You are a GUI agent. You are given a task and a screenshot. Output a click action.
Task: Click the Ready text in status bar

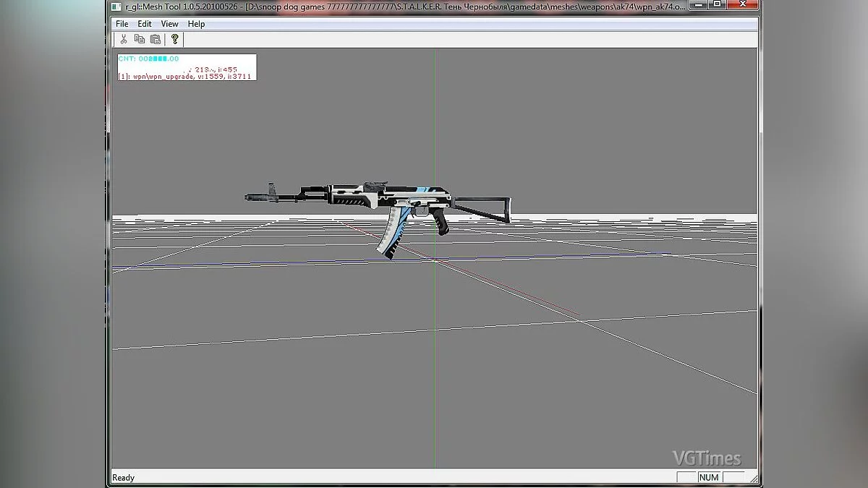coord(123,478)
